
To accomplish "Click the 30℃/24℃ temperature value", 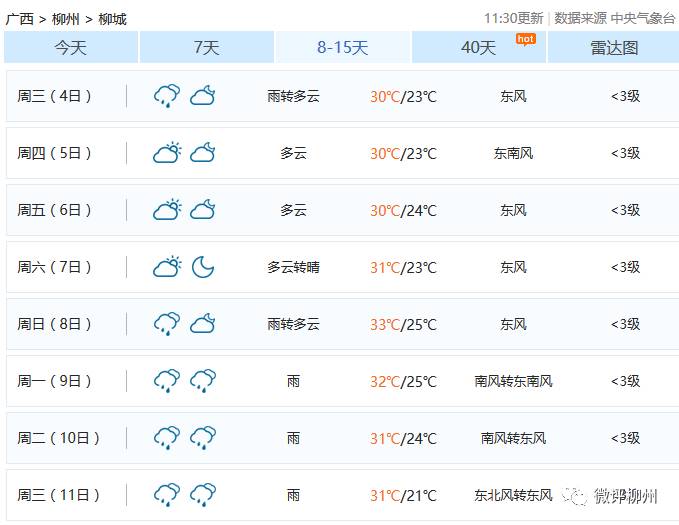I will pos(403,211).
